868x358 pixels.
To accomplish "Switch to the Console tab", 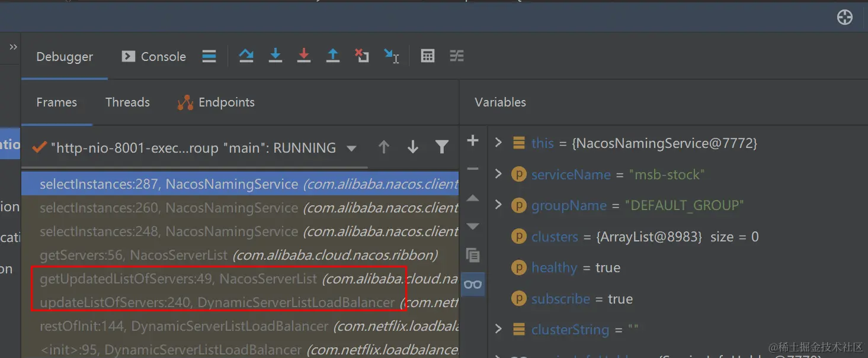I will point(154,57).
